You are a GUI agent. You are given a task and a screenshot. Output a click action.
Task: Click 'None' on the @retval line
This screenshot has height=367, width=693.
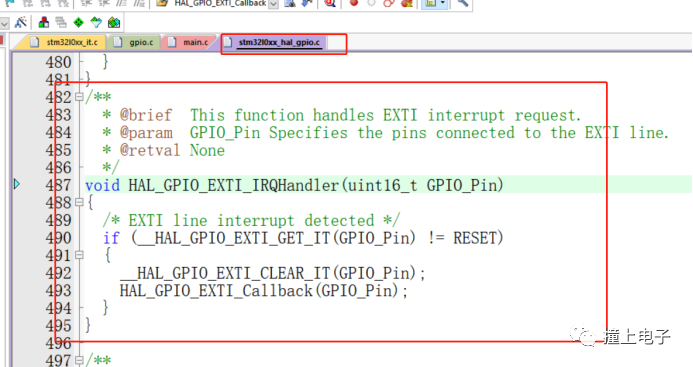207,150
